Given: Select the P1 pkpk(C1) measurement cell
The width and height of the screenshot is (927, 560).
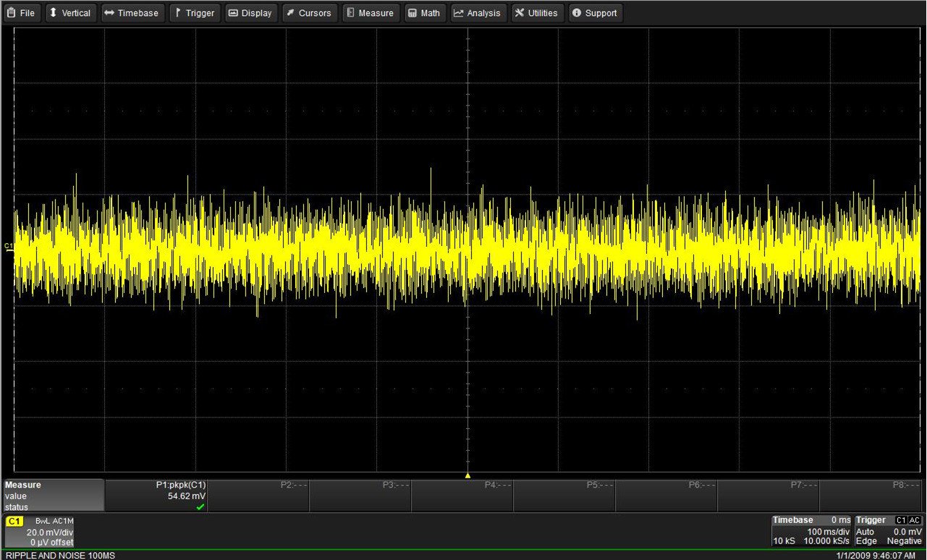Looking at the screenshot, I should [x=156, y=496].
